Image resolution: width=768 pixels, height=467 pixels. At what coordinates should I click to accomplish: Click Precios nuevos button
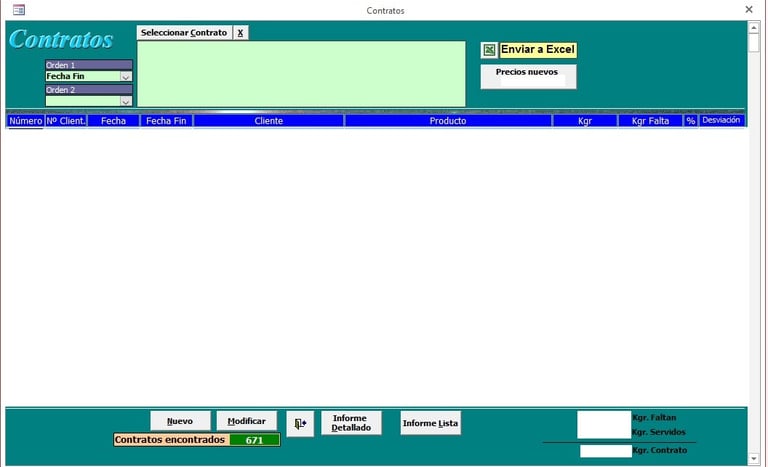point(528,76)
